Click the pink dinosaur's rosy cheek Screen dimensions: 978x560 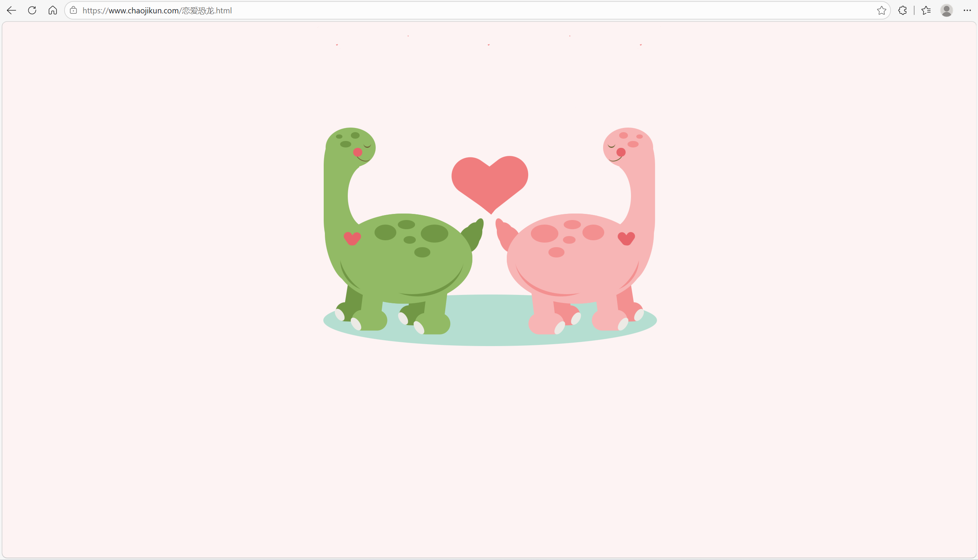tap(621, 152)
